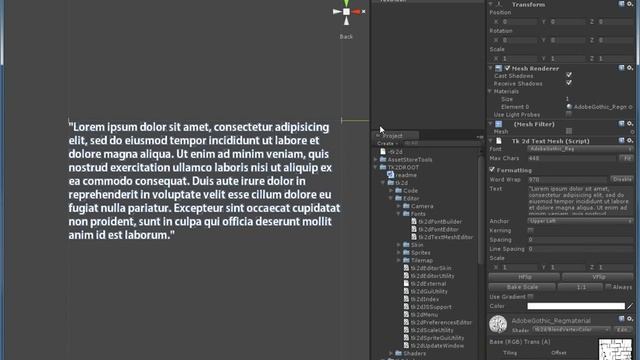Expand the Sprites folder arrow
Viewport: 640px width, 360px height.
399,253
